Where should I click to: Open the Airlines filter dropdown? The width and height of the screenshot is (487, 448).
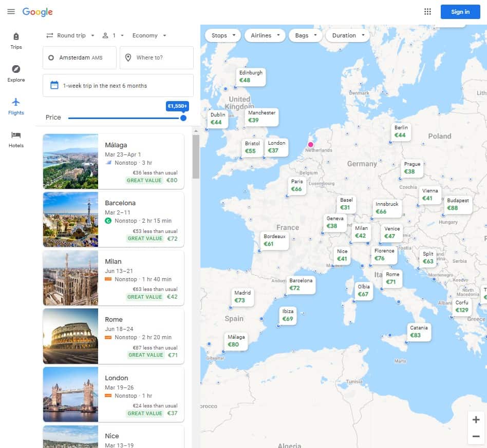click(265, 35)
